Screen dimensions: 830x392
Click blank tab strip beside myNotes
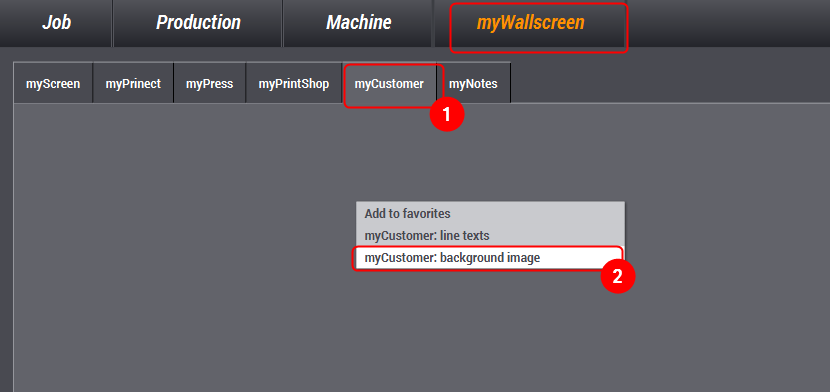(x=670, y=83)
